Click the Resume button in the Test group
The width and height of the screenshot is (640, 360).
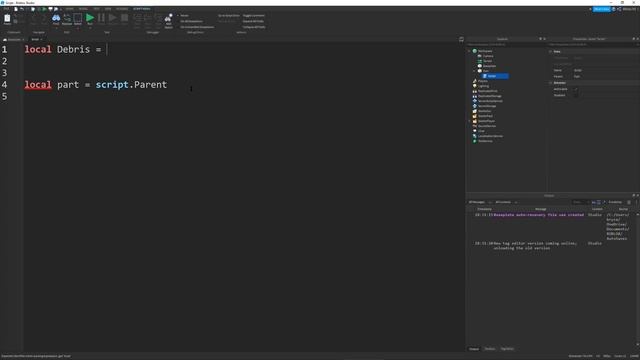(x=112, y=18)
